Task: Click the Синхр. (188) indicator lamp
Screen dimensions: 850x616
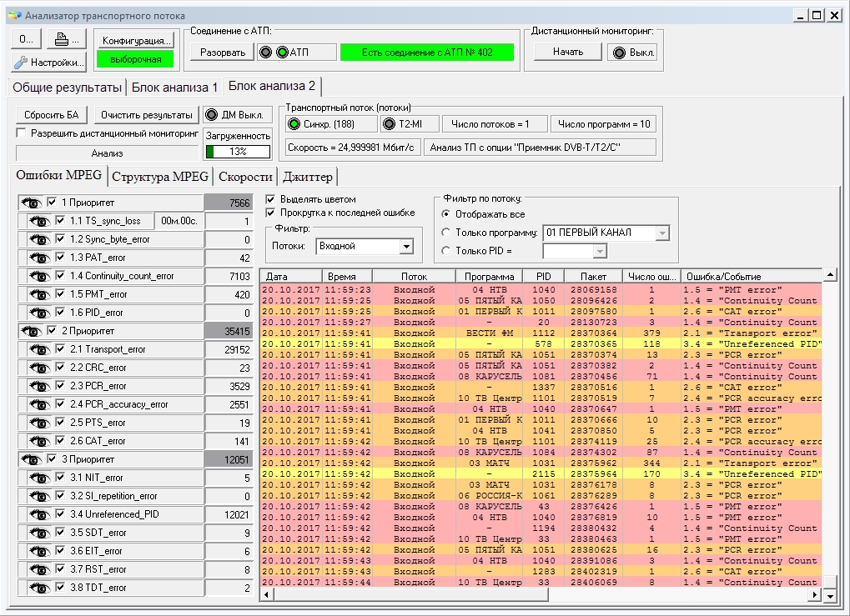Action: point(294,124)
